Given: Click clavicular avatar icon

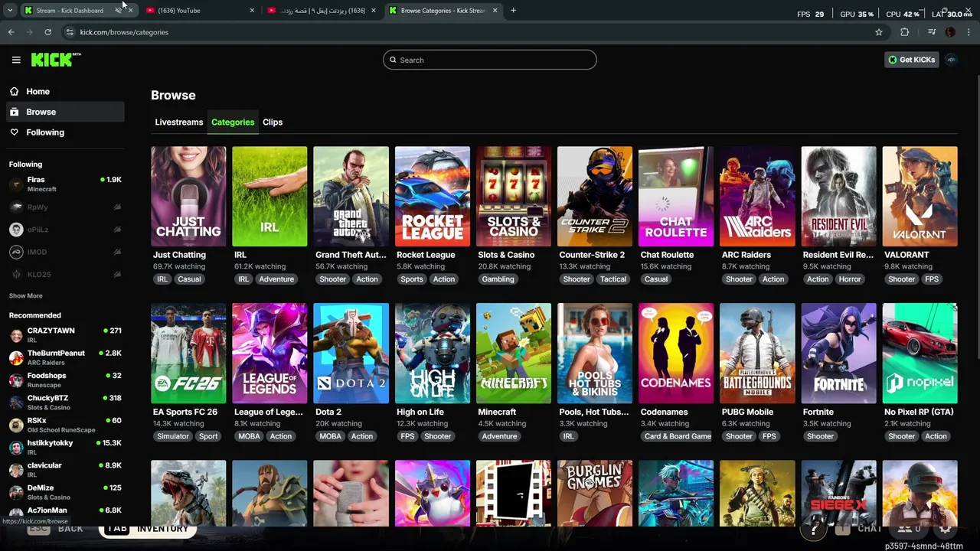Looking at the screenshot, I should [16, 470].
